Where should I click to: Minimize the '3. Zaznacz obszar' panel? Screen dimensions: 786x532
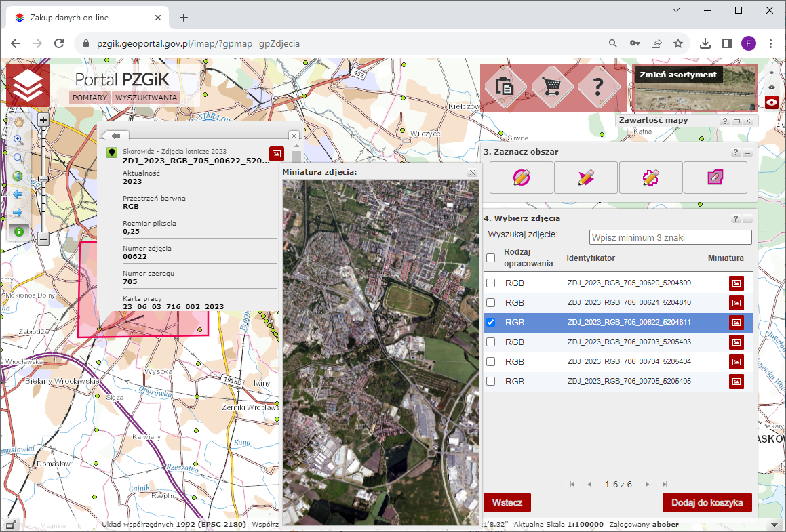point(747,153)
